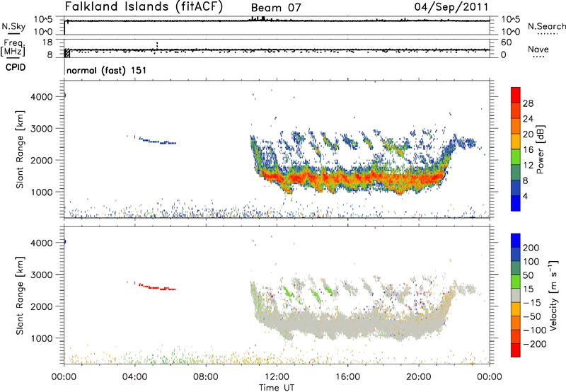The width and height of the screenshot is (566, 392).
Task: Pick the light green Power segment between 12 and 16
Action: 516,157
